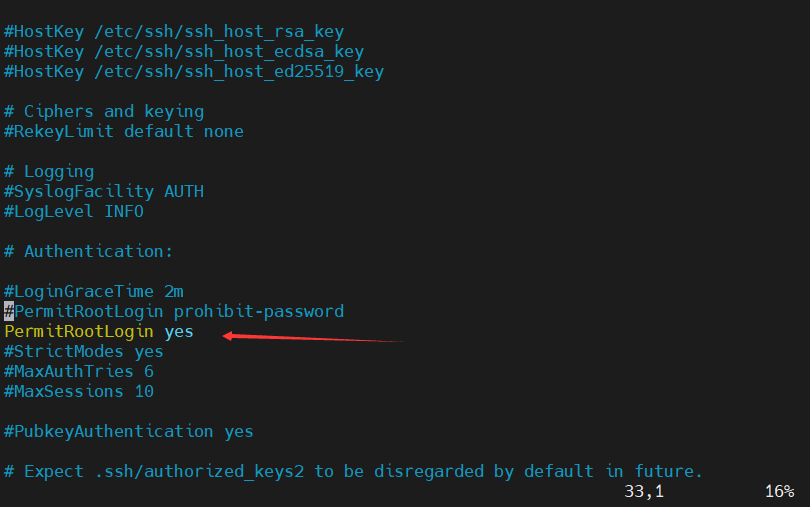This screenshot has height=507, width=811.
Task: Click the '# Ciphers and keying' comment
Action: pyautogui.click(x=104, y=111)
